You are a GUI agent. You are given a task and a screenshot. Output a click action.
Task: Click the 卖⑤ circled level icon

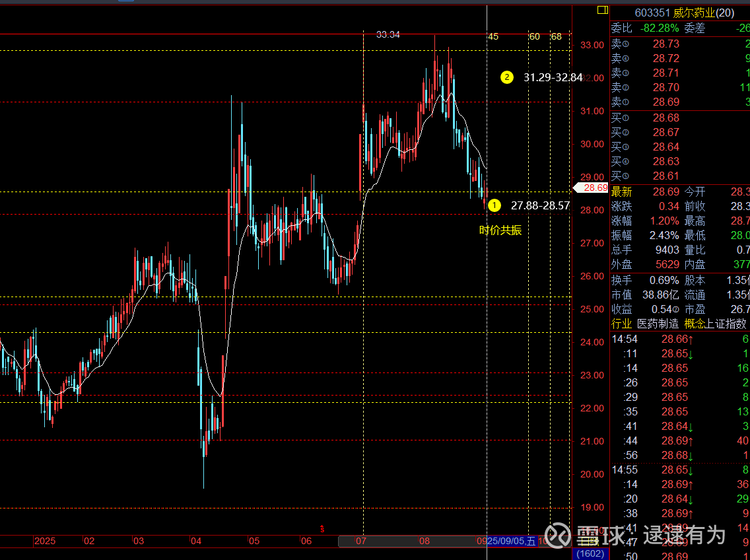(x=626, y=44)
